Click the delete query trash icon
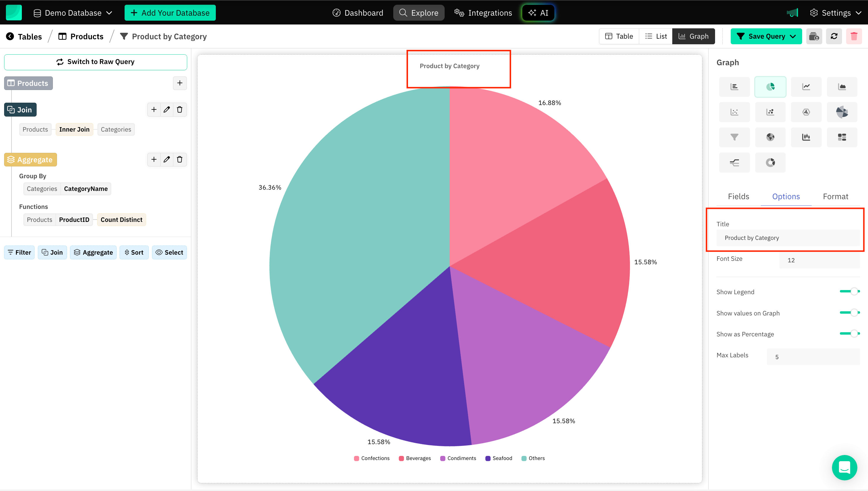This screenshot has height=491, width=868. (x=854, y=36)
